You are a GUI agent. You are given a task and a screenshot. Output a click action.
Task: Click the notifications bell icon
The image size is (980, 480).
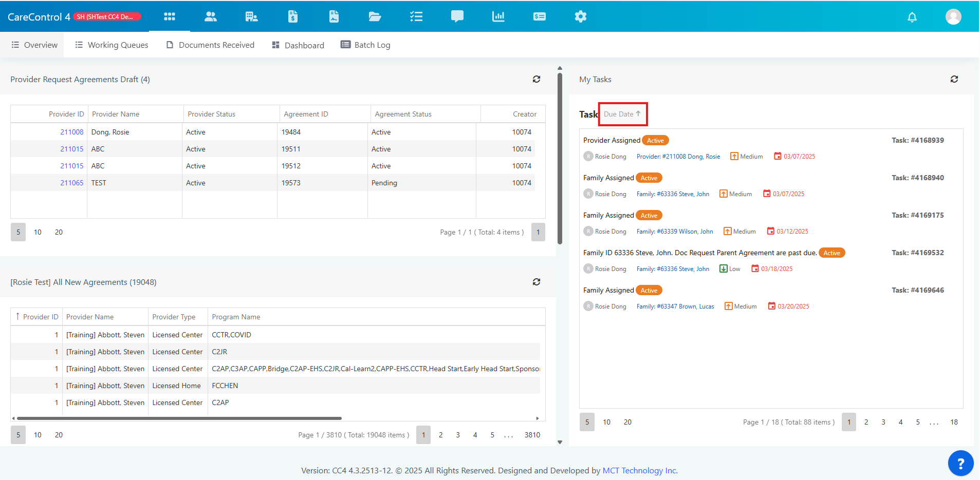[x=912, y=17]
